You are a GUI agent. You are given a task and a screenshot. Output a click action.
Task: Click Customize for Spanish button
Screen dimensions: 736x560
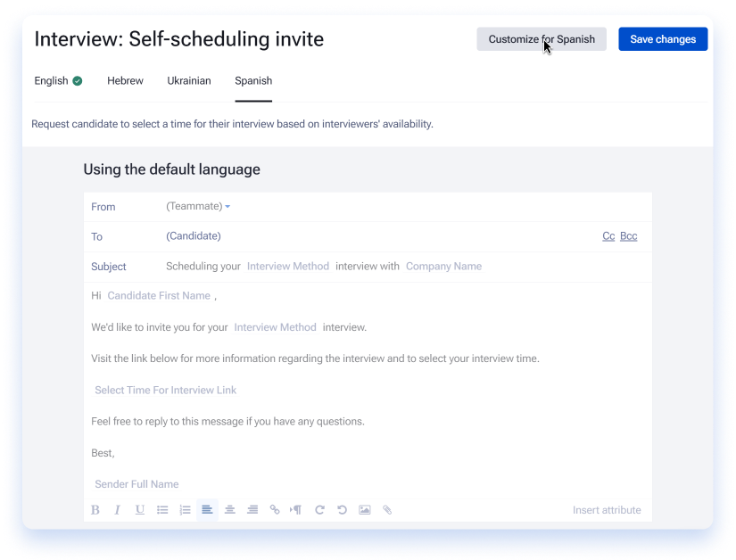(542, 39)
